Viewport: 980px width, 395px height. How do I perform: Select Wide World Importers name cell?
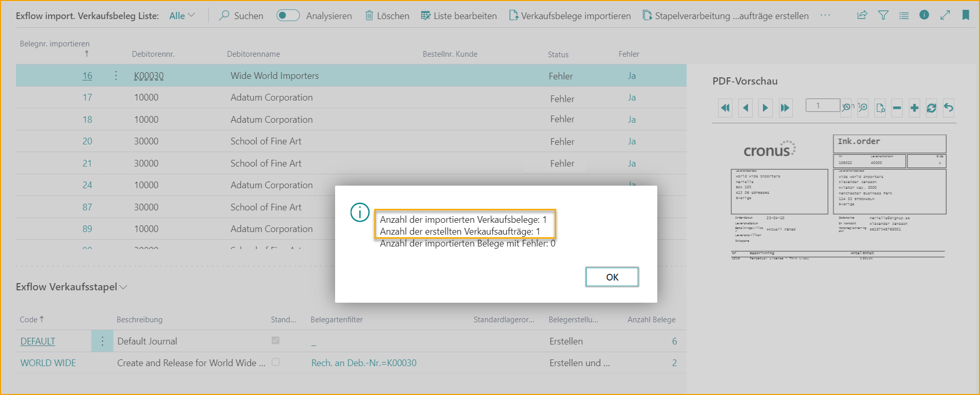pyautogui.click(x=274, y=76)
